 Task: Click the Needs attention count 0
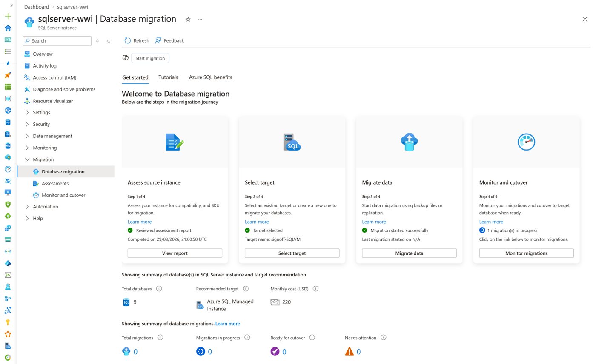tap(358, 352)
